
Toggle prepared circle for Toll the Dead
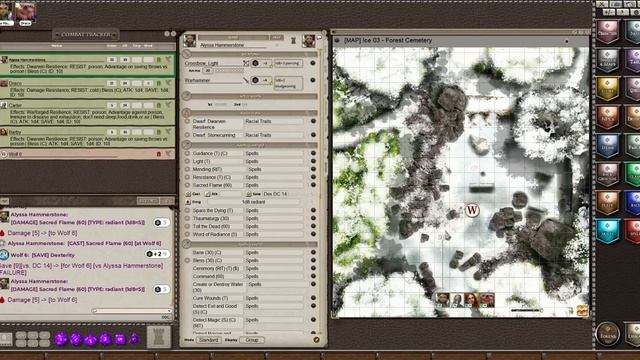[187, 227]
